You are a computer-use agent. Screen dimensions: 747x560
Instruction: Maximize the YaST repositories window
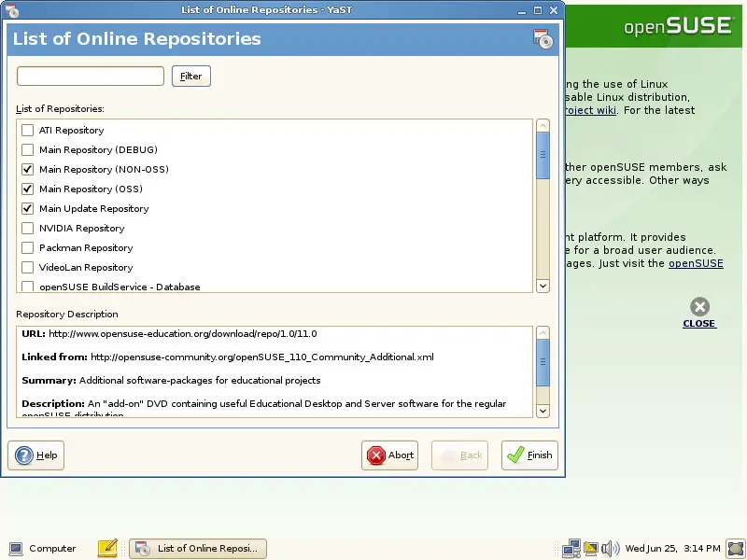[x=538, y=10]
